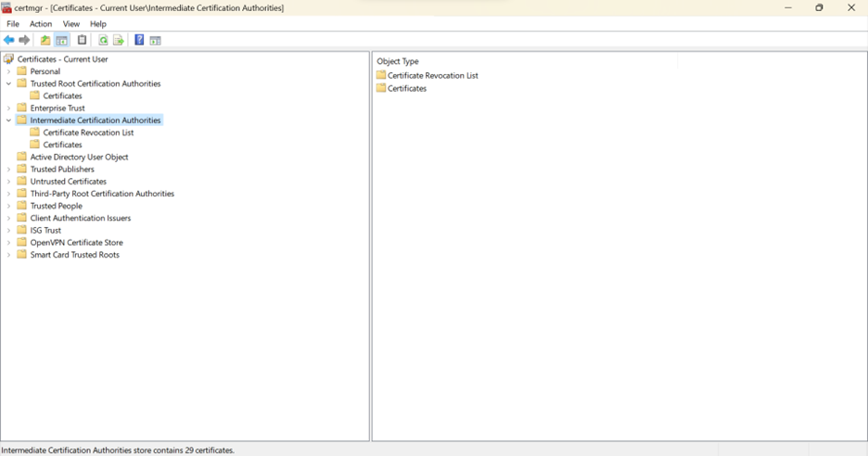
Task: Click status bar text about 29 certificates
Action: [118, 450]
